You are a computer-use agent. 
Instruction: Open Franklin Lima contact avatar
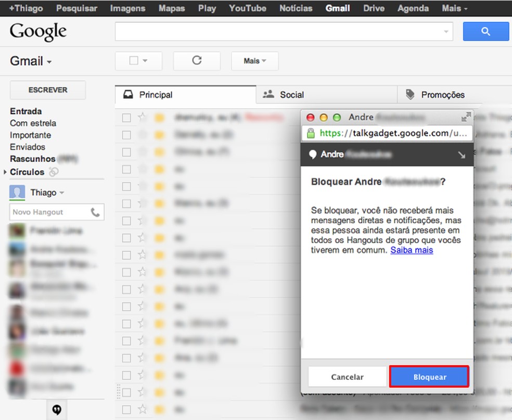[x=17, y=231]
